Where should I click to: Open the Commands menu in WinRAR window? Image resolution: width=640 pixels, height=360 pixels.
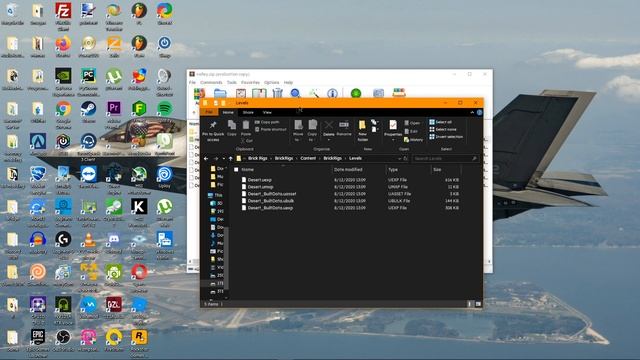tap(211, 82)
